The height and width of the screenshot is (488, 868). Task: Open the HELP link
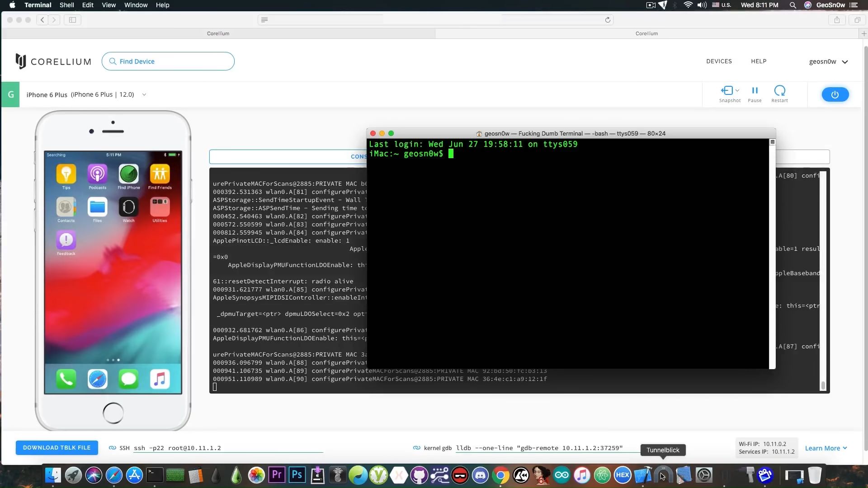(759, 61)
